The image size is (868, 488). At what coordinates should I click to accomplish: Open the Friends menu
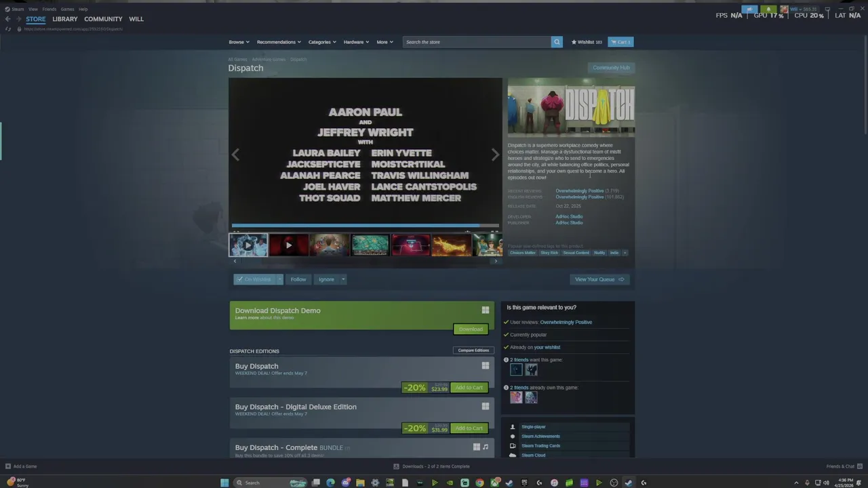point(50,9)
